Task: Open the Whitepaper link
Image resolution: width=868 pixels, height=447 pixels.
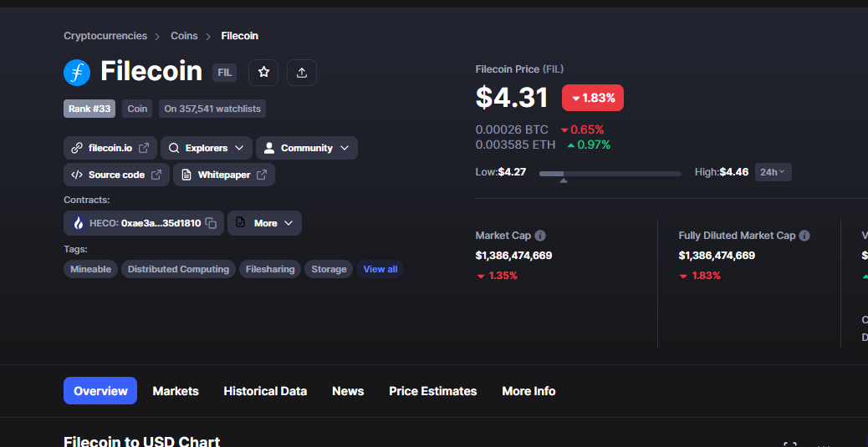Action: tap(224, 175)
